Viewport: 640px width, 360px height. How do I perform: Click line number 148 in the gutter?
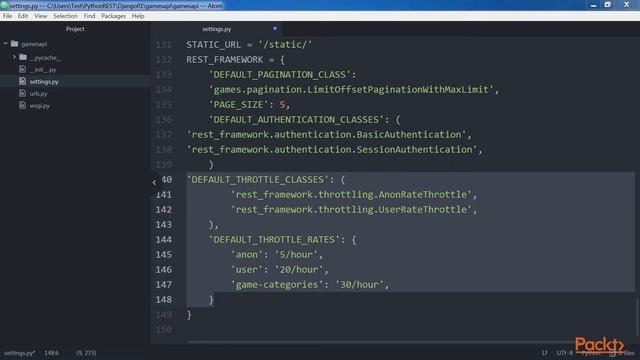point(164,300)
